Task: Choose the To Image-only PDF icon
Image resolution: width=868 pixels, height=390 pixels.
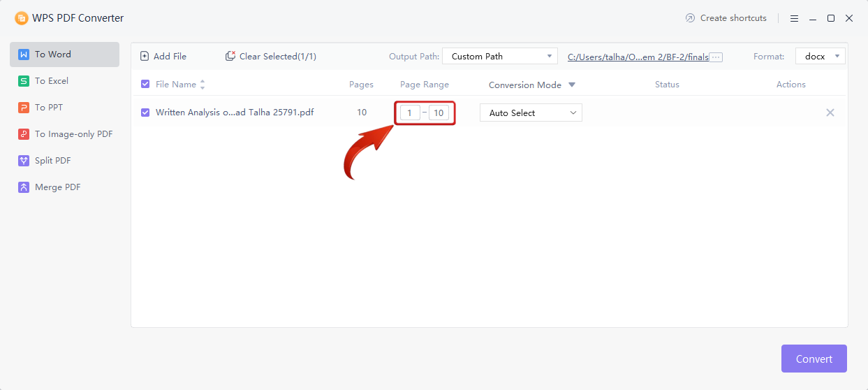Action: pyautogui.click(x=23, y=134)
